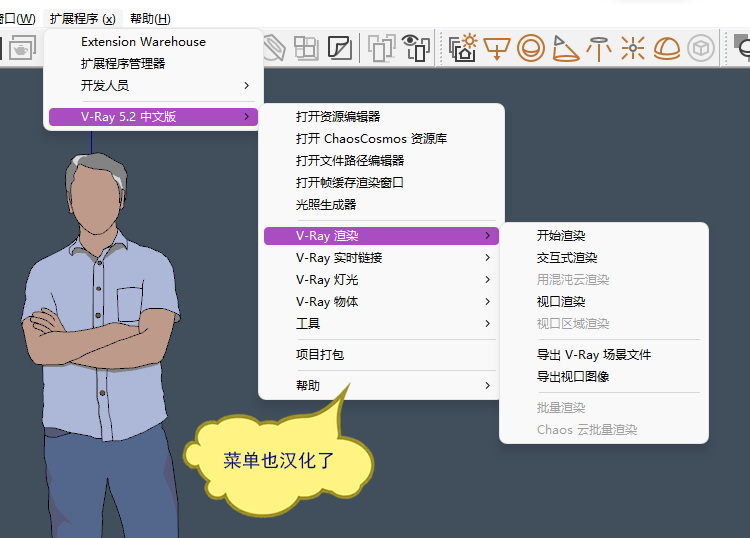
Task: Create a V-Ray omni light
Action: [x=633, y=48]
